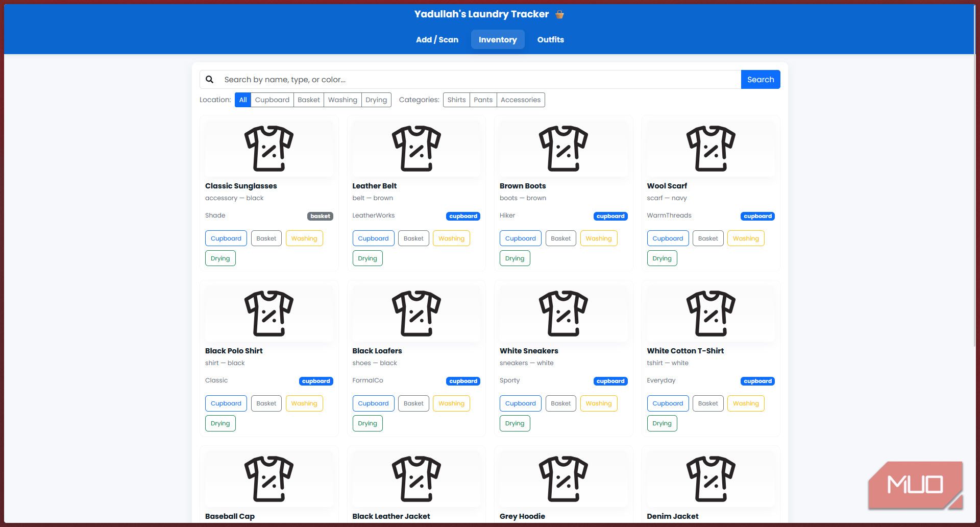Switch to the Add / Scan tab
This screenshot has height=527, width=980.
pos(437,39)
